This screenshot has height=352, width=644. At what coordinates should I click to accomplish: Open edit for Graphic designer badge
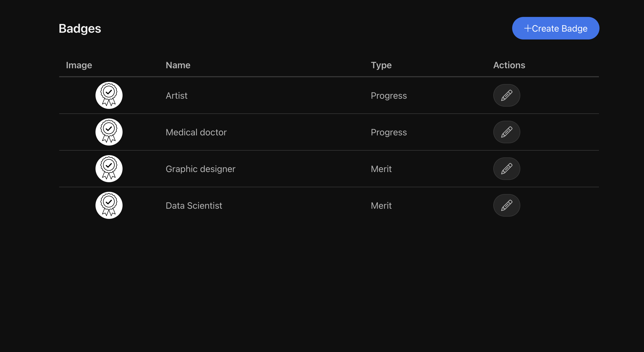[x=507, y=169]
